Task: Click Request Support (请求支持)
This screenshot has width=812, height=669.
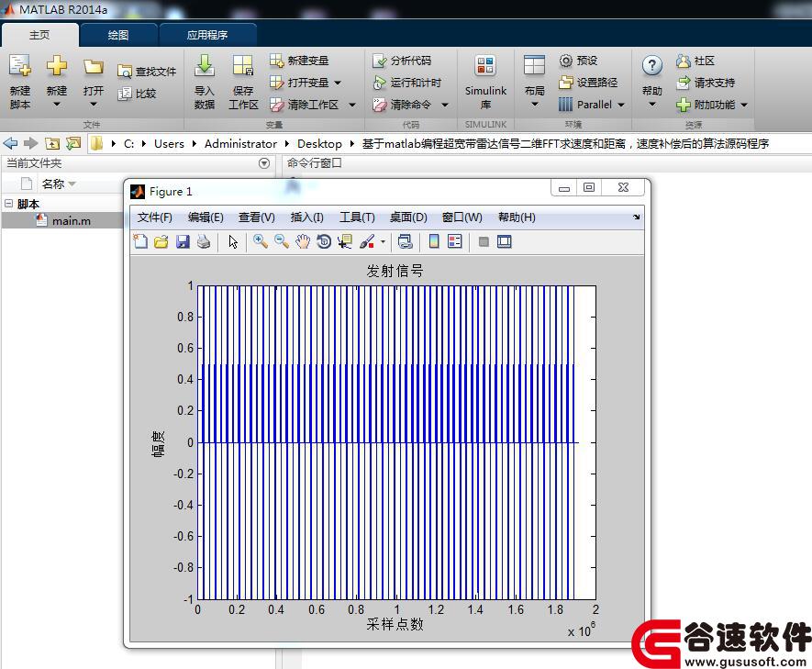Action: [706, 83]
